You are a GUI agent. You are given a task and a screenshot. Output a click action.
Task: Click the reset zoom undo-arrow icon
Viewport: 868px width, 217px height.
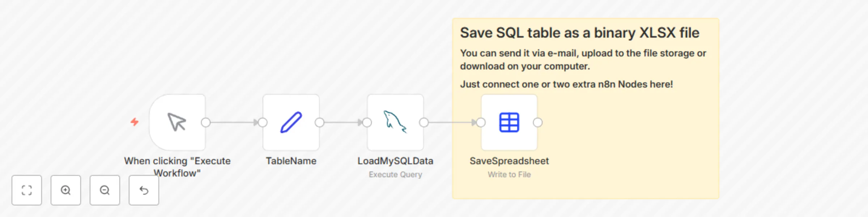(x=144, y=190)
